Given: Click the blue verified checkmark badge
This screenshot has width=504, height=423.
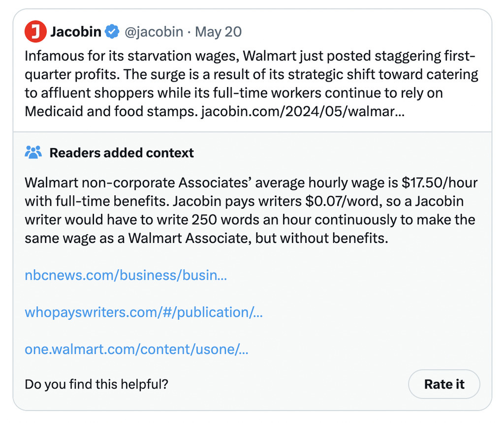Looking at the screenshot, I should coord(113,32).
